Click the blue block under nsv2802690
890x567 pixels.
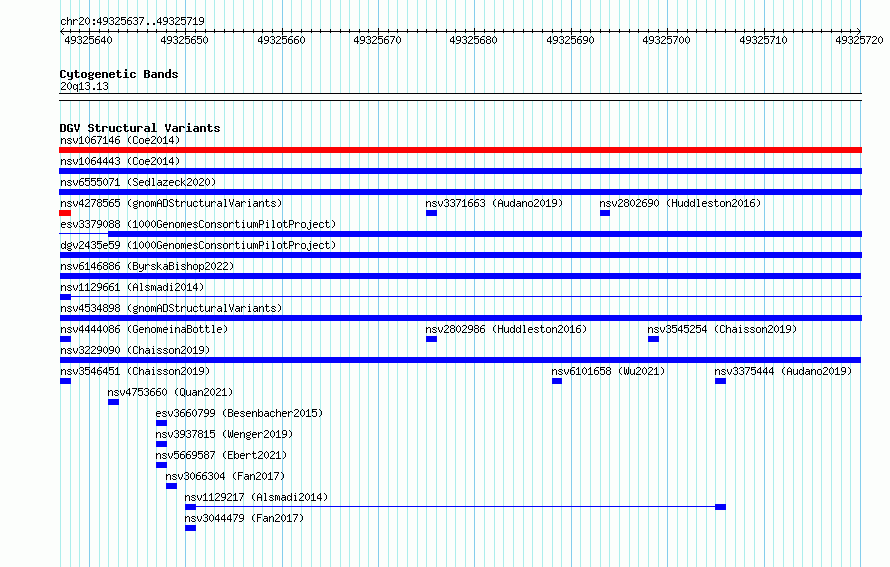605,213
